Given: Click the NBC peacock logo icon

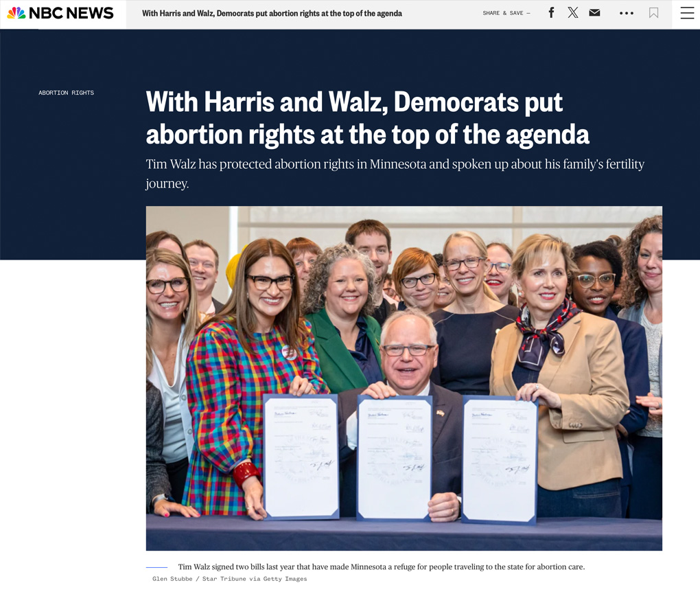Looking at the screenshot, I should 16,13.
